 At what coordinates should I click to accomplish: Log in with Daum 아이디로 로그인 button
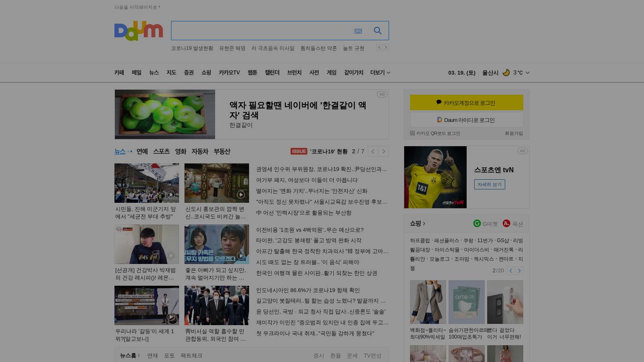click(467, 120)
